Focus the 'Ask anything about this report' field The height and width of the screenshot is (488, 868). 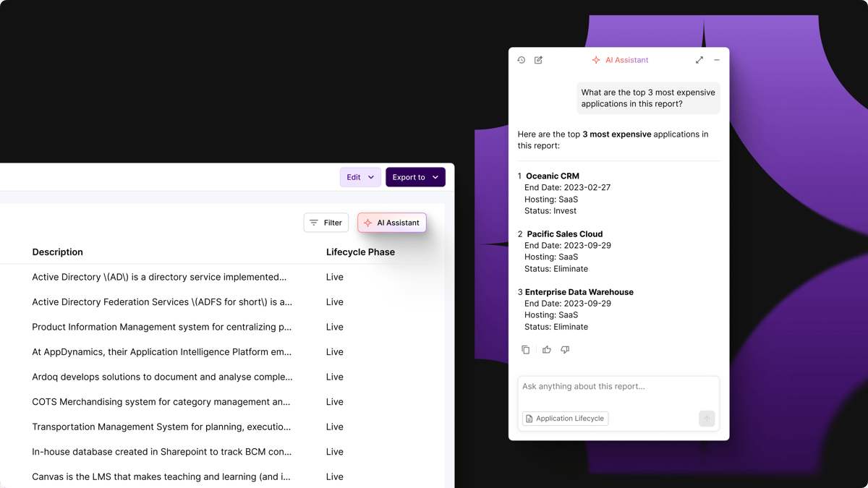click(618, 387)
